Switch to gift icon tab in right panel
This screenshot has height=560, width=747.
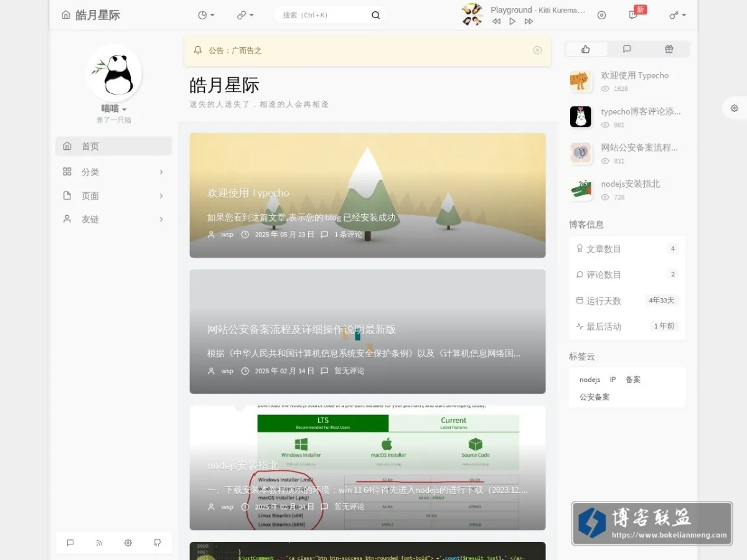click(669, 49)
